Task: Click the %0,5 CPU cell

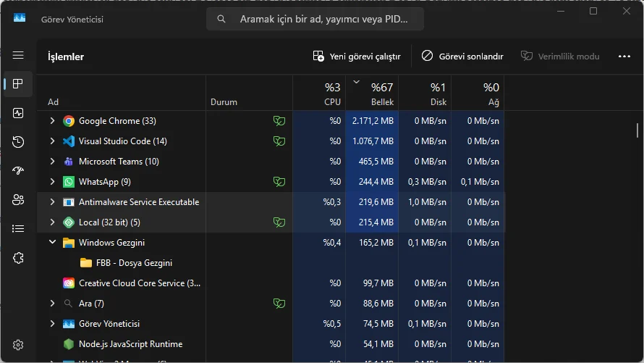Action: coord(319,324)
